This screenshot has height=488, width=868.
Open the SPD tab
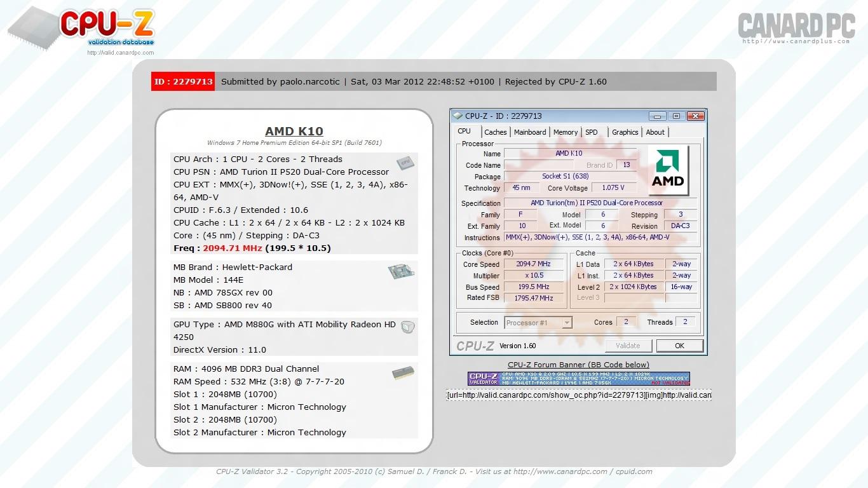592,132
